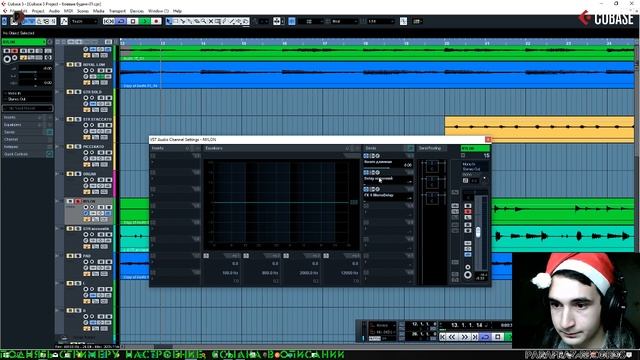Select the Mute X tool

tap(211, 21)
